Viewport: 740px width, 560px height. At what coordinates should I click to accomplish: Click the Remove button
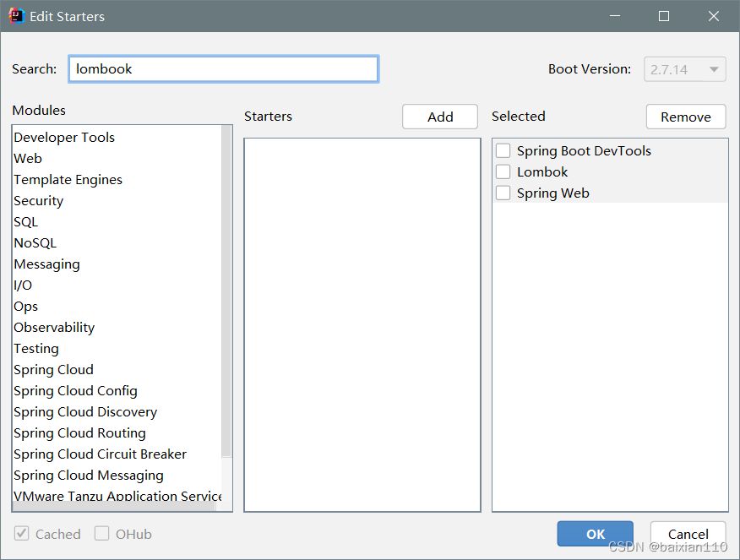[x=686, y=117]
